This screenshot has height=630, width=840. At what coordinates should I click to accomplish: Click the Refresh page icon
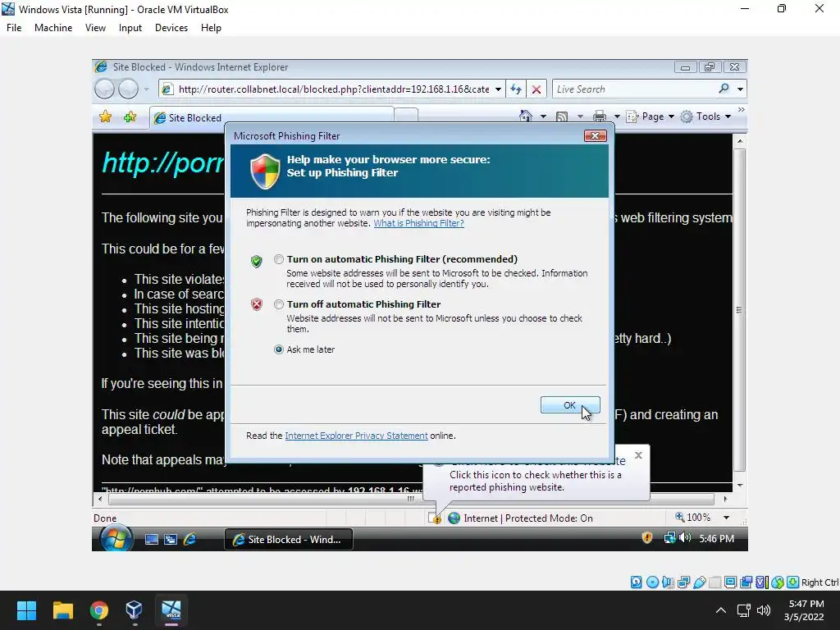pyautogui.click(x=516, y=89)
